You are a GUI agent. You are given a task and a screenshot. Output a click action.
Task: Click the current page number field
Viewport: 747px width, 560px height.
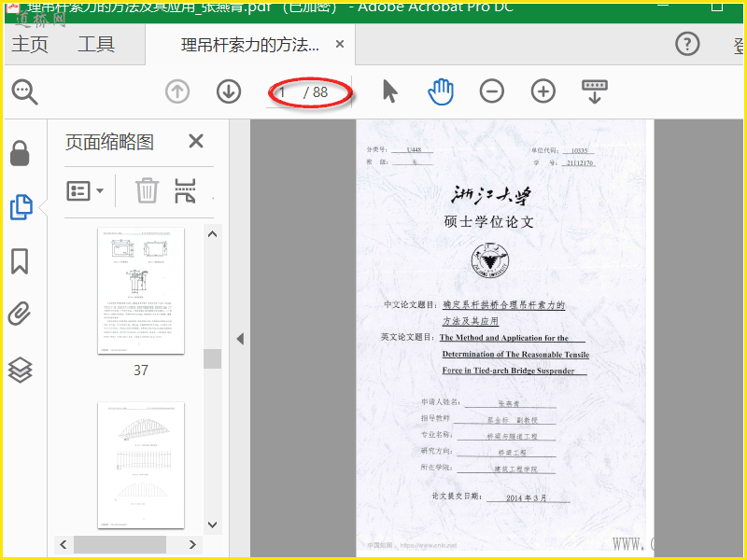coord(284,91)
